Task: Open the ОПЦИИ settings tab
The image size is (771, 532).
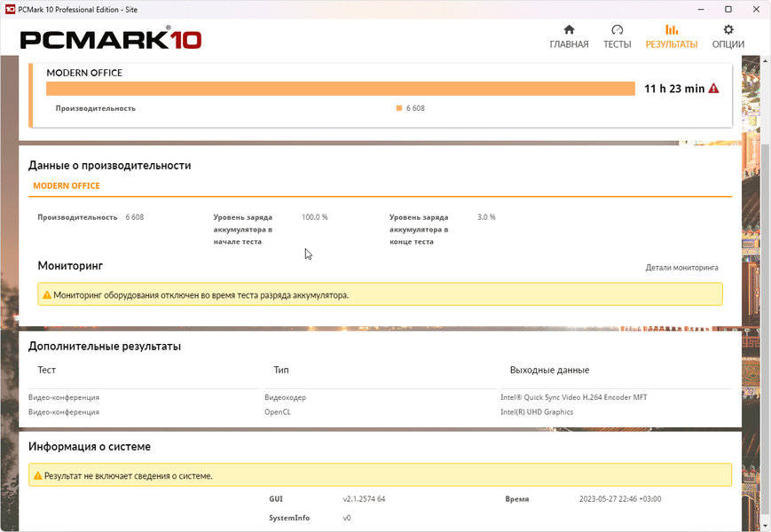Action: click(728, 37)
